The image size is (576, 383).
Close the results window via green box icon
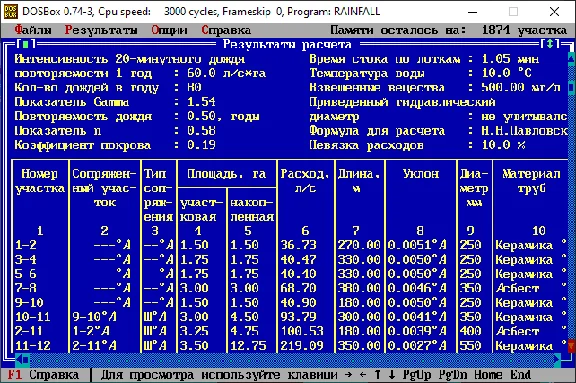click(x=25, y=44)
